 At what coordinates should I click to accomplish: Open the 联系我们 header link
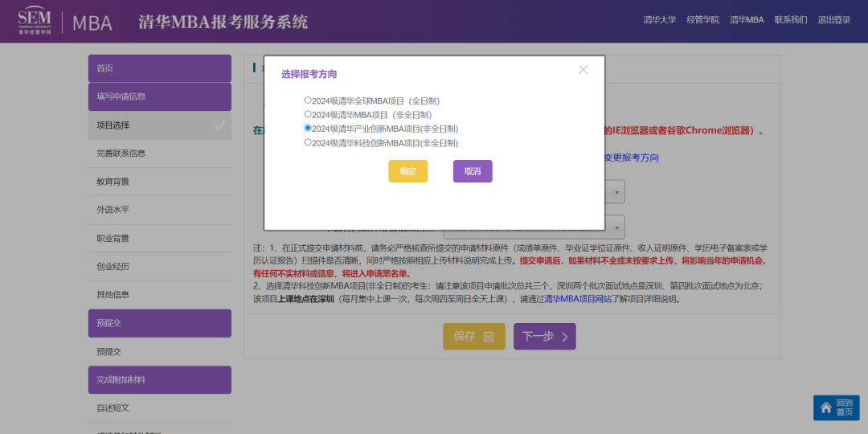[791, 20]
